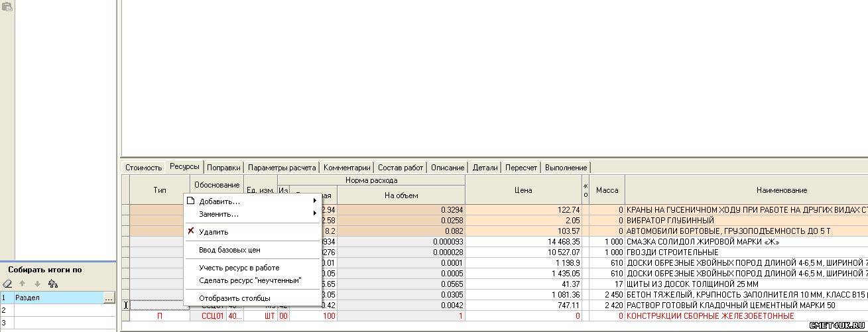Click the new-document icon beside Добавить
This screenshot has height=332, width=868.
[191, 201]
